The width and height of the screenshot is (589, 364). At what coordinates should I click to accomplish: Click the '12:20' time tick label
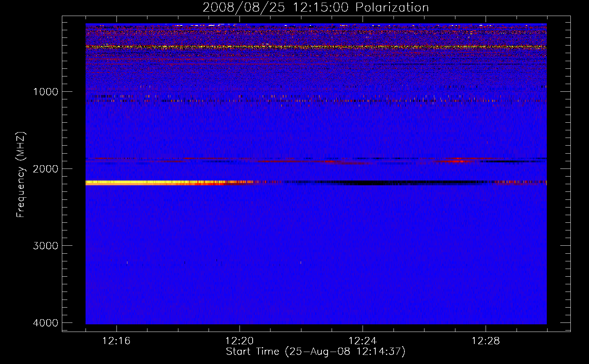[x=240, y=341]
